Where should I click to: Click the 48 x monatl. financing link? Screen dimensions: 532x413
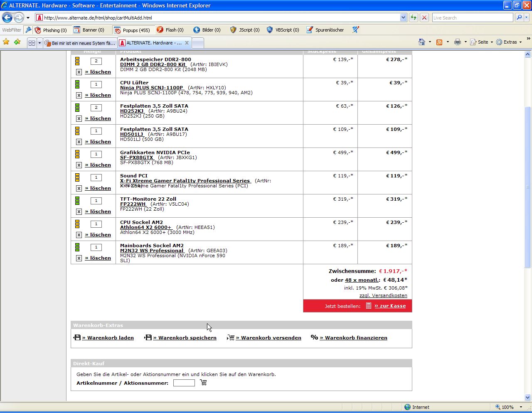click(362, 280)
